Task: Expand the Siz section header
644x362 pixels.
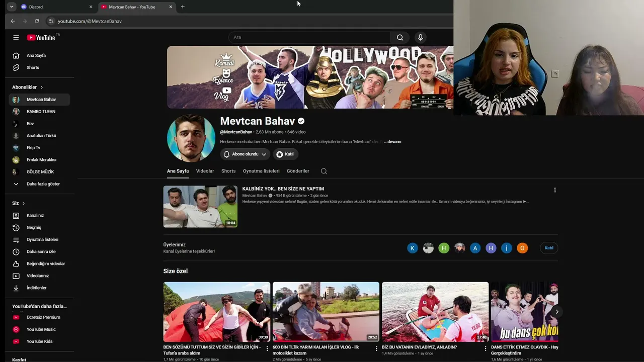Action: pyautogui.click(x=19, y=203)
